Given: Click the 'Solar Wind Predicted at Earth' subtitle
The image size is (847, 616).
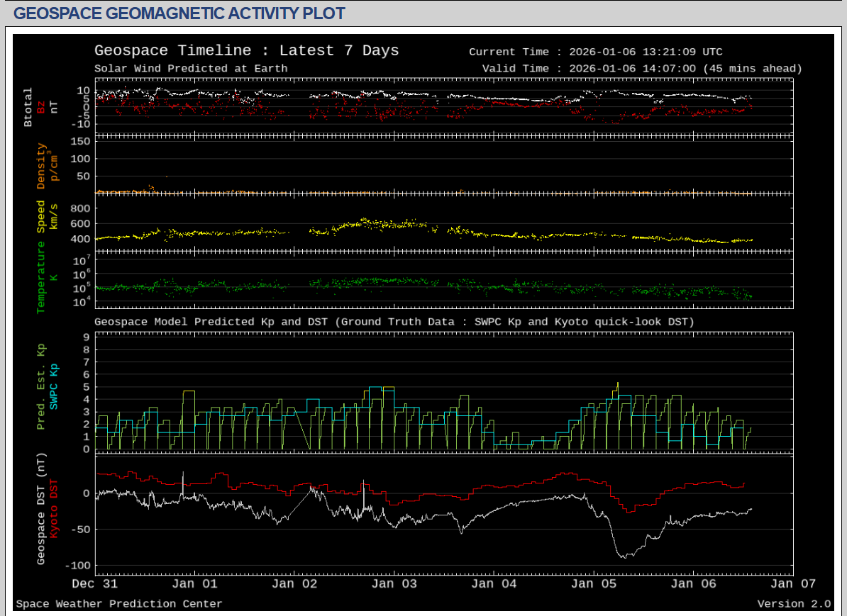Looking at the screenshot, I should point(191,69).
